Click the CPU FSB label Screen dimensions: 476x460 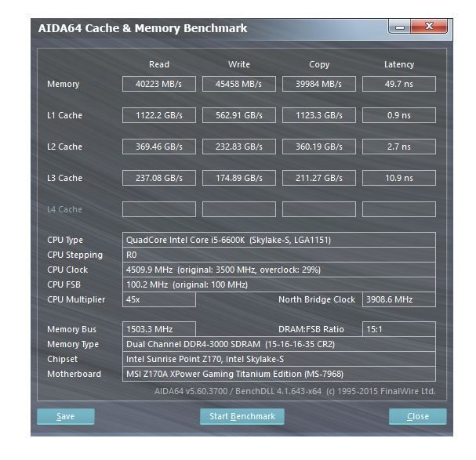pos(64,284)
